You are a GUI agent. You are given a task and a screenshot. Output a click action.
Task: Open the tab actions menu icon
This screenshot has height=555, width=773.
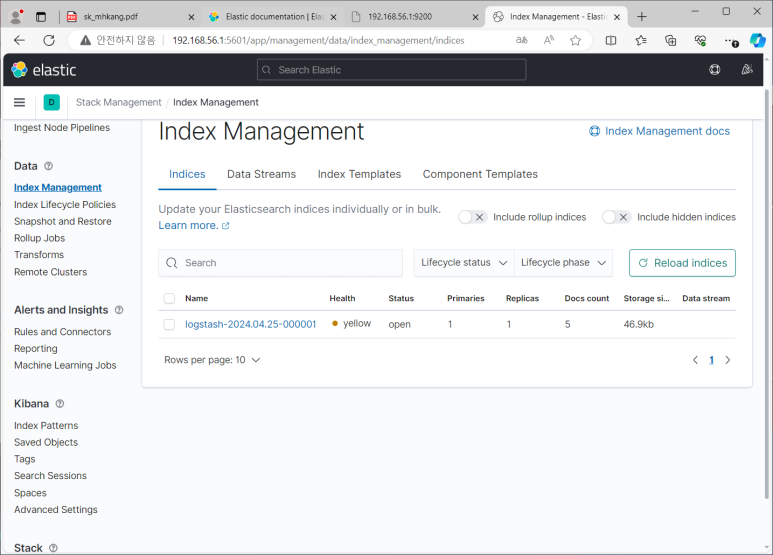click(41, 17)
